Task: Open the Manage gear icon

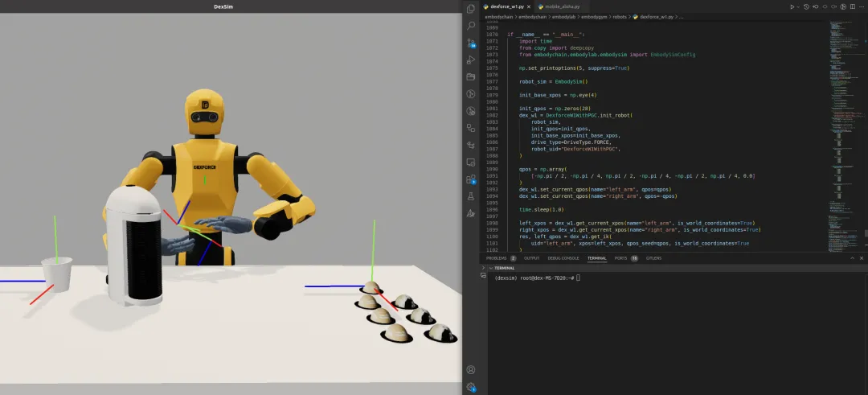Action: click(x=471, y=387)
